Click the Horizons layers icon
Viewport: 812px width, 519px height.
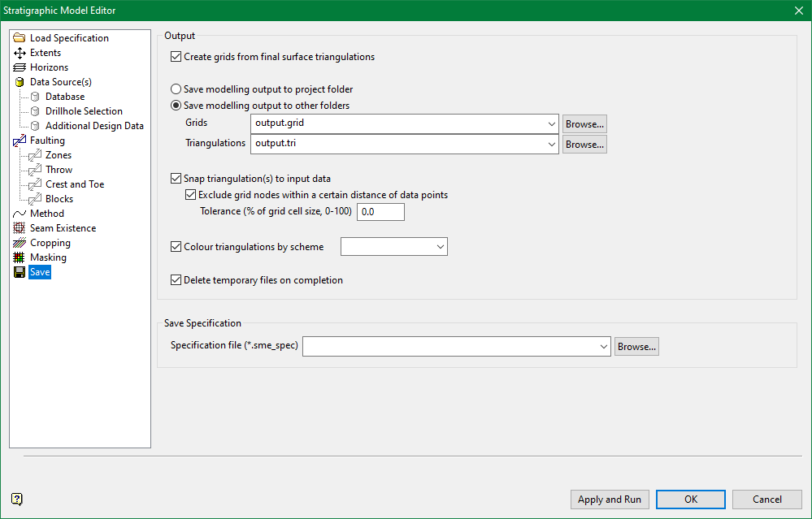[20, 67]
